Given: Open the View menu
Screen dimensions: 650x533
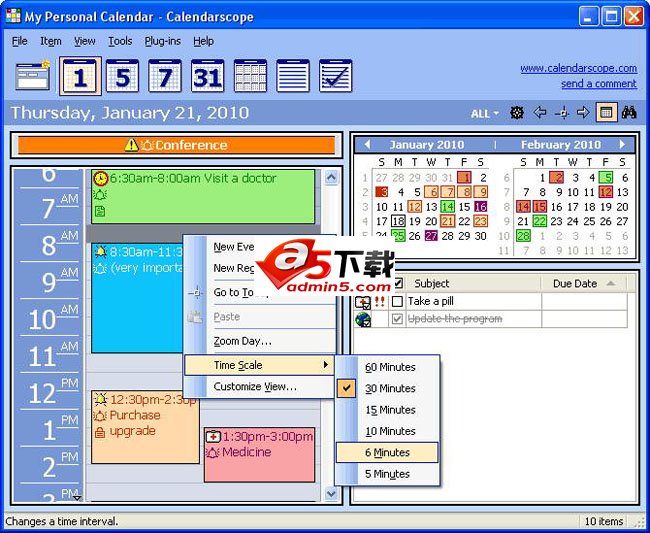Looking at the screenshot, I should [85, 41].
